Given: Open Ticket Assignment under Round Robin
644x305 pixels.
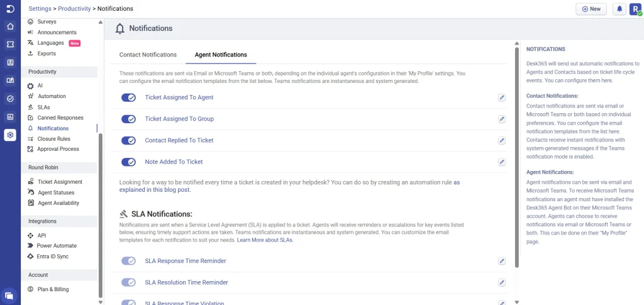Looking at the screenshot, I should [60, 182].
